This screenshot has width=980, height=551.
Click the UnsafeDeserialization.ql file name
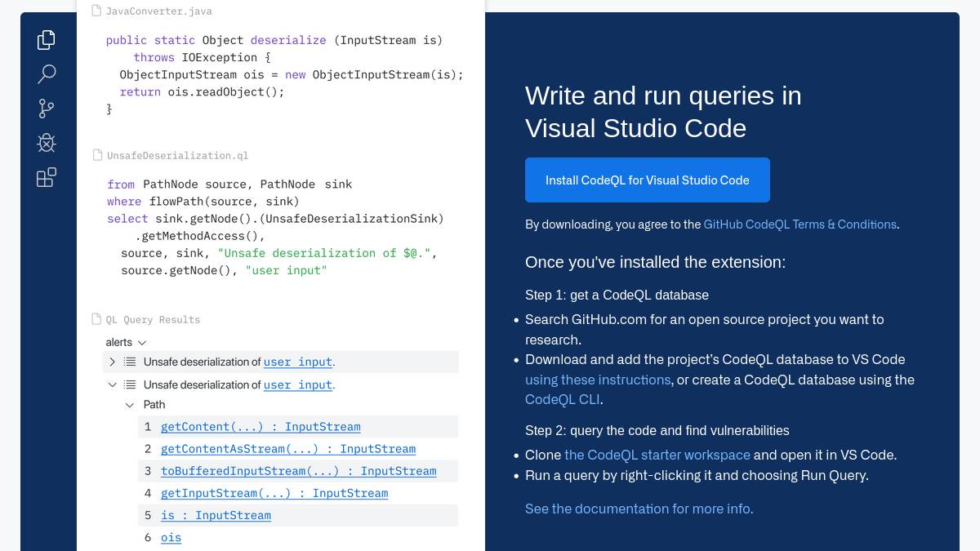pos(177,155)
